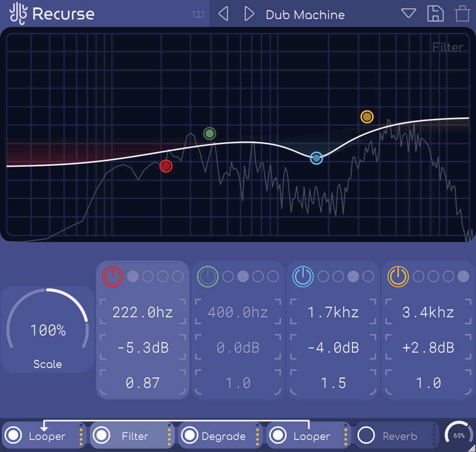The width and height of the screenshot is (476, 452).
Task: Click the window resize corner handle
Action: point(472,448)
